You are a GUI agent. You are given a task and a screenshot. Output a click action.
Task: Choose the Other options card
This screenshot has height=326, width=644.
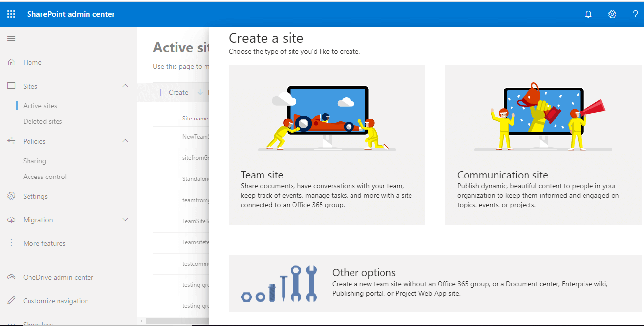pos(436,283)
